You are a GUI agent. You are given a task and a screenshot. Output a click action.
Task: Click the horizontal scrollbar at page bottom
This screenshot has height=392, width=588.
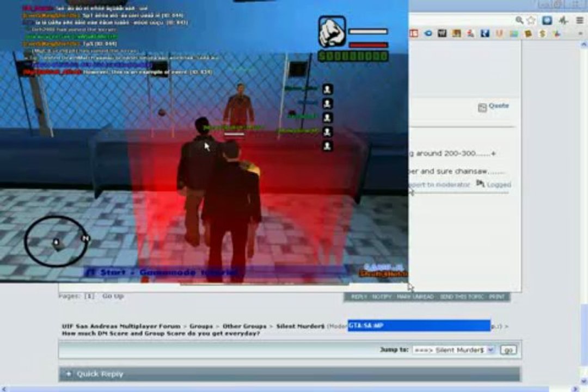coord(278,389)
